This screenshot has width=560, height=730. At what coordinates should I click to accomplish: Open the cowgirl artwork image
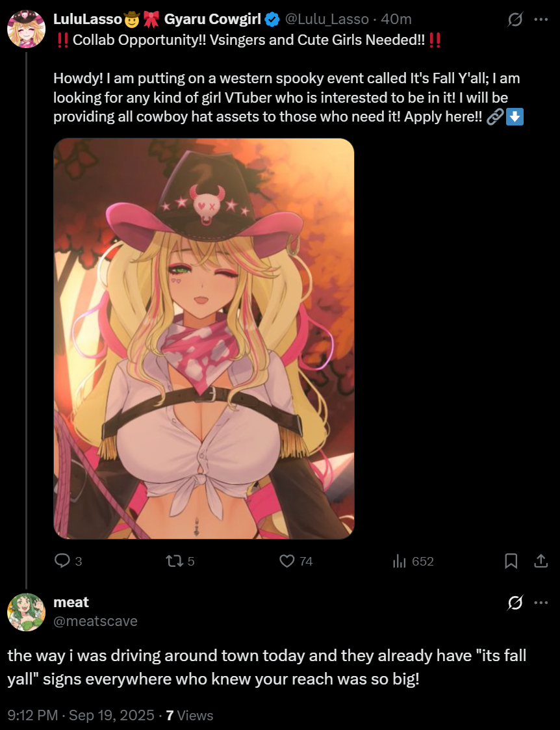click(x=204, y=339)
